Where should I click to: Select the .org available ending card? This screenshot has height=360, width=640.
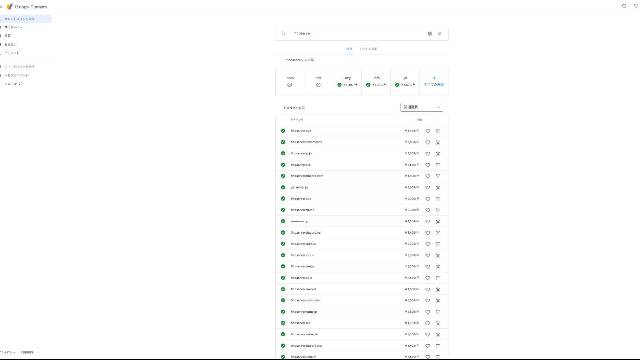[347, 81]
